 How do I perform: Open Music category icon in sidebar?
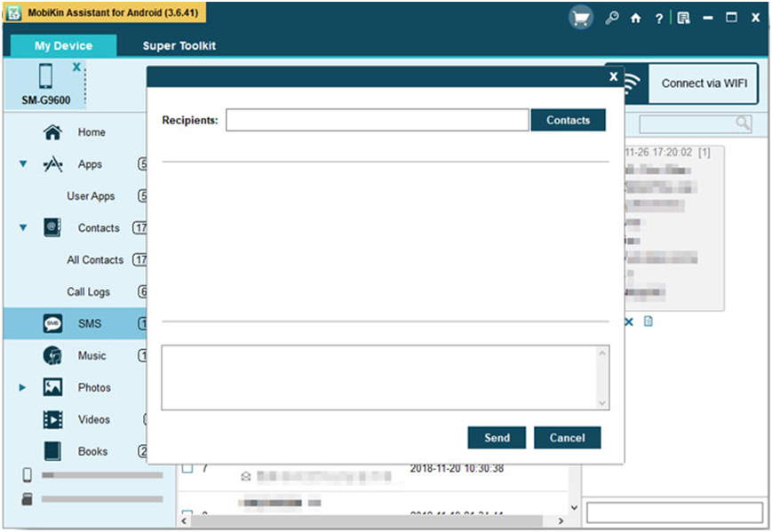tap(52, 356)
